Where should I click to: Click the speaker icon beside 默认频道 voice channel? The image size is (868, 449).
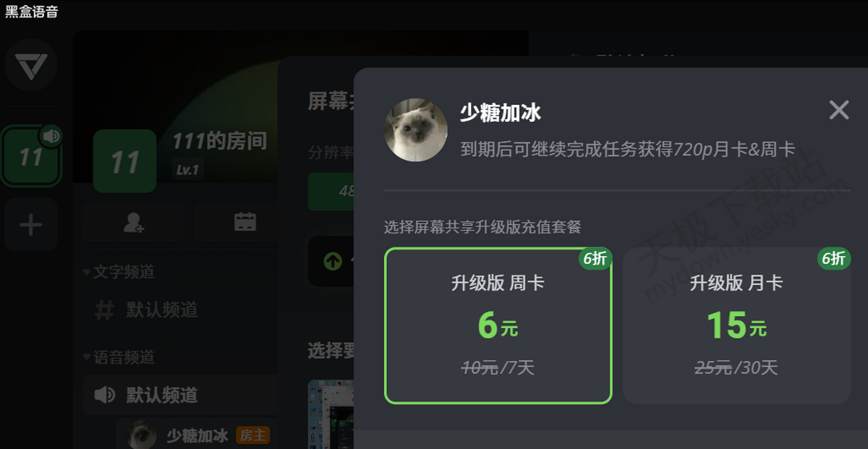click(105, 395)
